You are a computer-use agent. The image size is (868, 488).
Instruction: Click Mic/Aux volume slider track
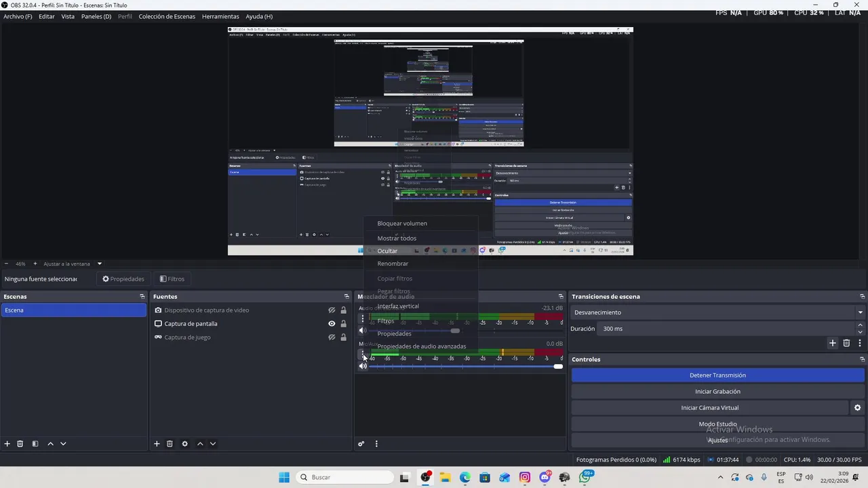click(466, 367)
